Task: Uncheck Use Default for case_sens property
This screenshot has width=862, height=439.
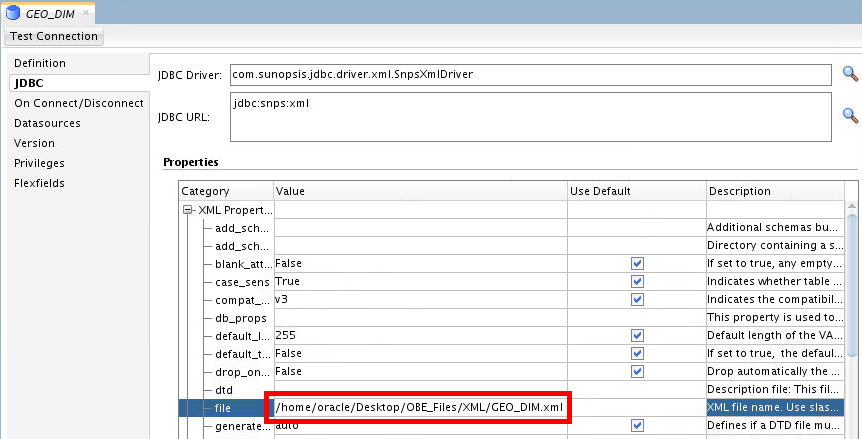Action: [637, 282]
